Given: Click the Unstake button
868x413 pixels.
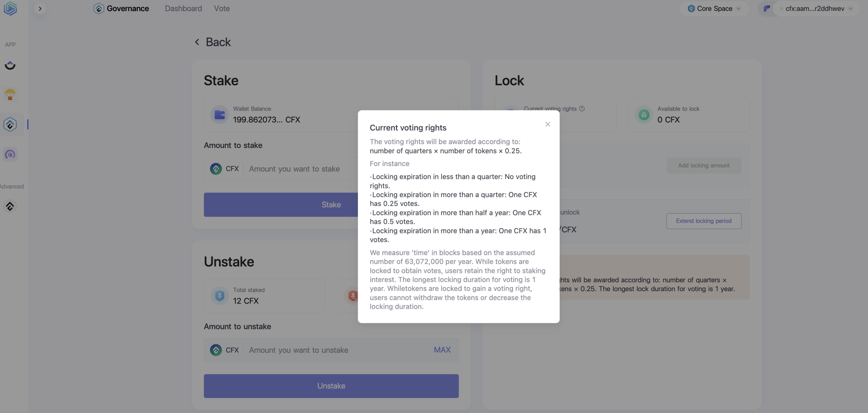Looking at the screenshot, I should coord(331,386).
